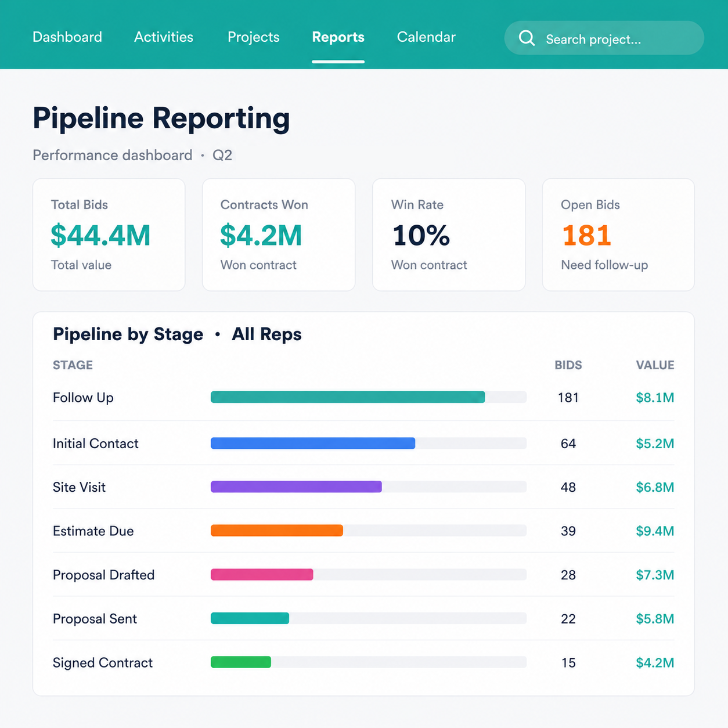Select the Follow Up stage label
728x728 pixels.
(83, 398)
